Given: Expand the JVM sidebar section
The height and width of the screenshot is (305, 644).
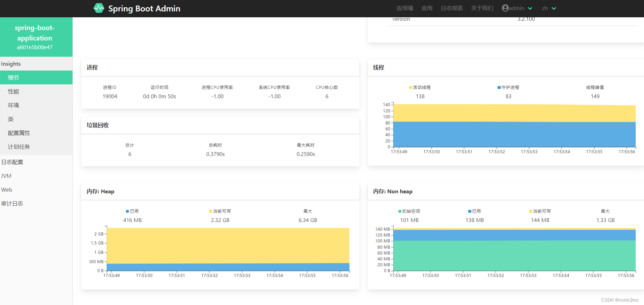Looking at the screenshot, I should (x=36, y=176).
